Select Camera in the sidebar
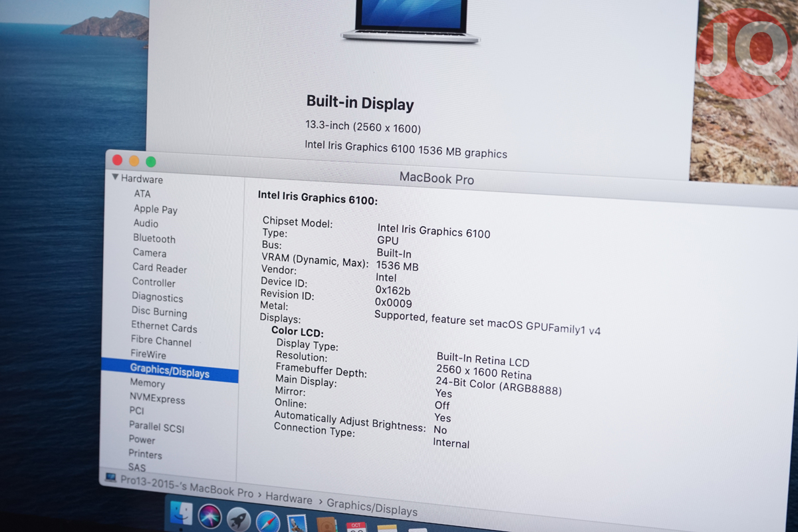The width and height of the screenshot is (798, 532). click(150, 253)
